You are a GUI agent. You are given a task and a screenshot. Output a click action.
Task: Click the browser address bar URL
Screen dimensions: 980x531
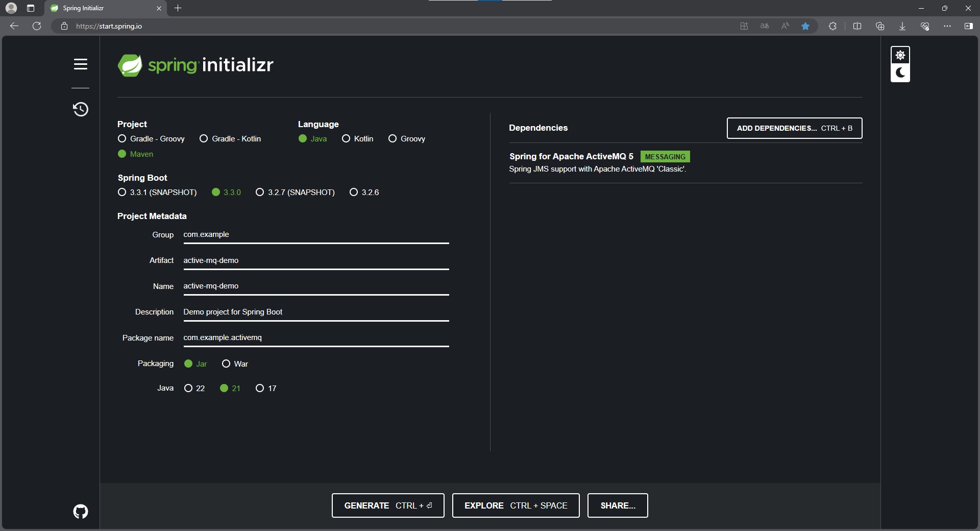[109, 26]
